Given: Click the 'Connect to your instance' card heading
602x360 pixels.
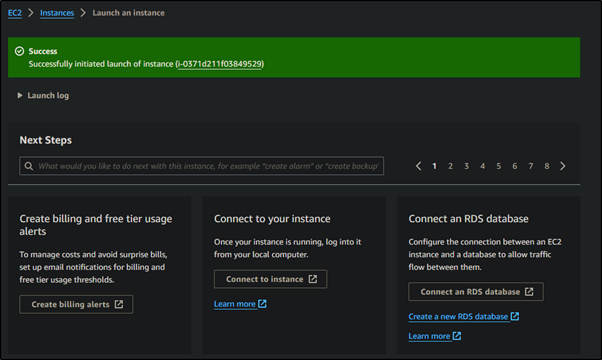Looking at the screenshot, I should (272, 219).
